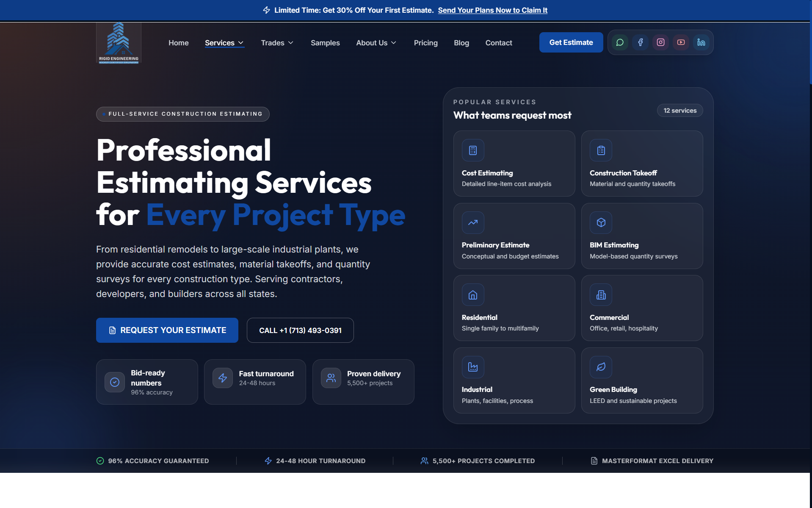Click the Bid-ready numbers checkmark icon
This screenshot has width=812, height=508.
(115, 382)
